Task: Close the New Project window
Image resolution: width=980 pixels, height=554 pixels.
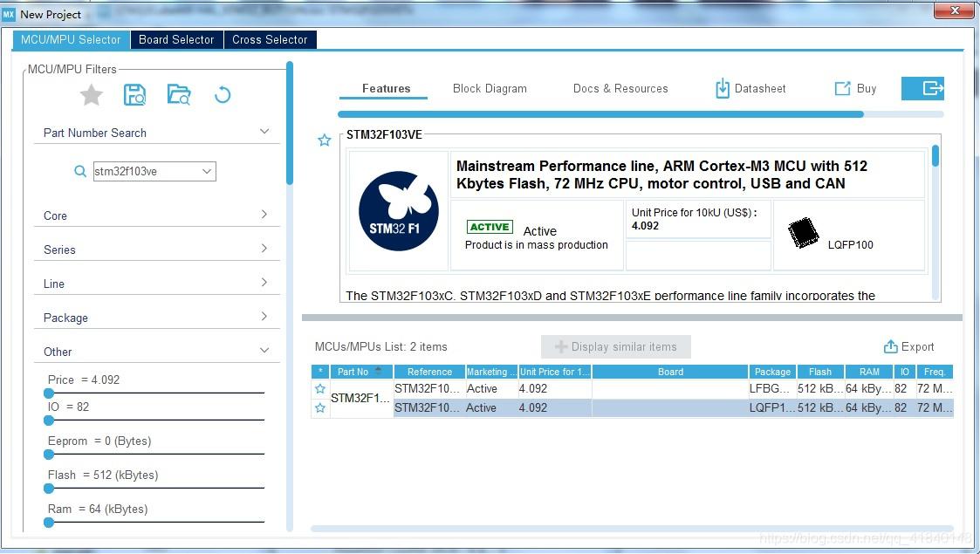Action: pos(955,10)
